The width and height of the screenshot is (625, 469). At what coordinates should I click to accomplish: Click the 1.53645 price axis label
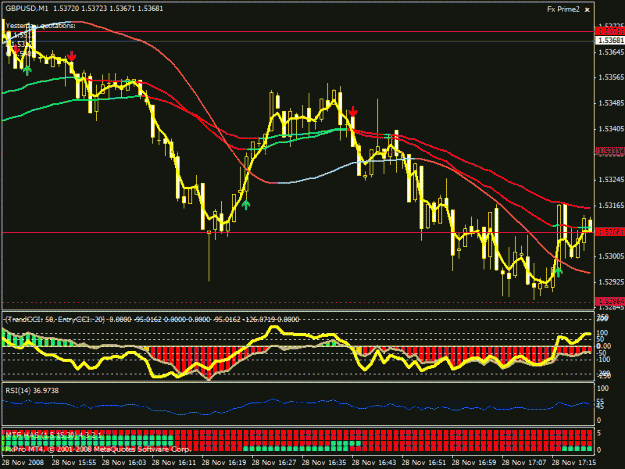[611, 52]
